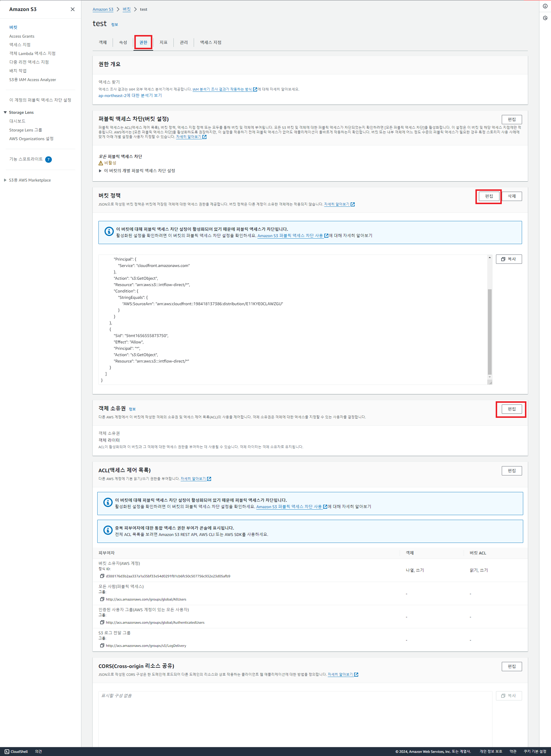Copy the bucket policy JSON
This screenshot has height=756, width=551.
tap(509, 259)
